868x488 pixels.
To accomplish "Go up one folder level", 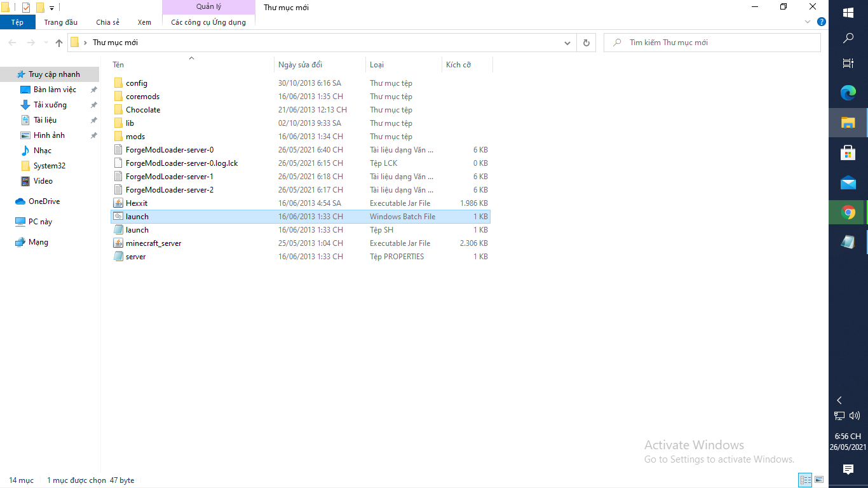I will [59, 43].
